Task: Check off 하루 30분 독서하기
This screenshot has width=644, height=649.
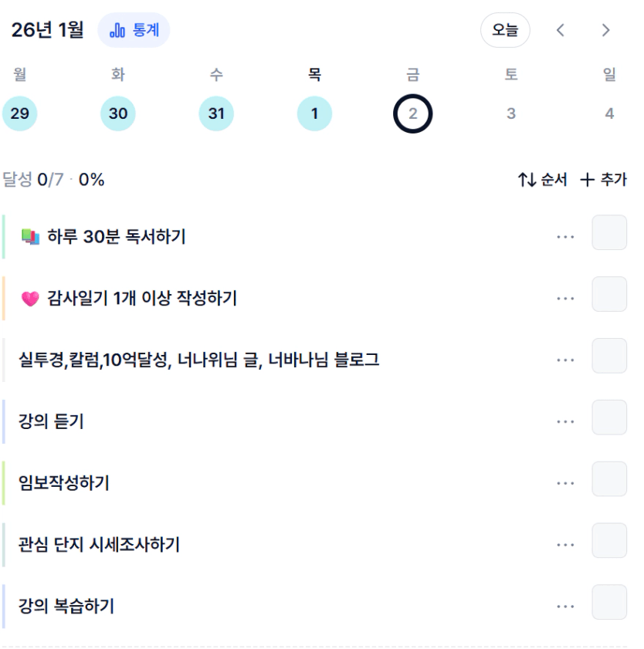Action: click(x=609, y=232)
